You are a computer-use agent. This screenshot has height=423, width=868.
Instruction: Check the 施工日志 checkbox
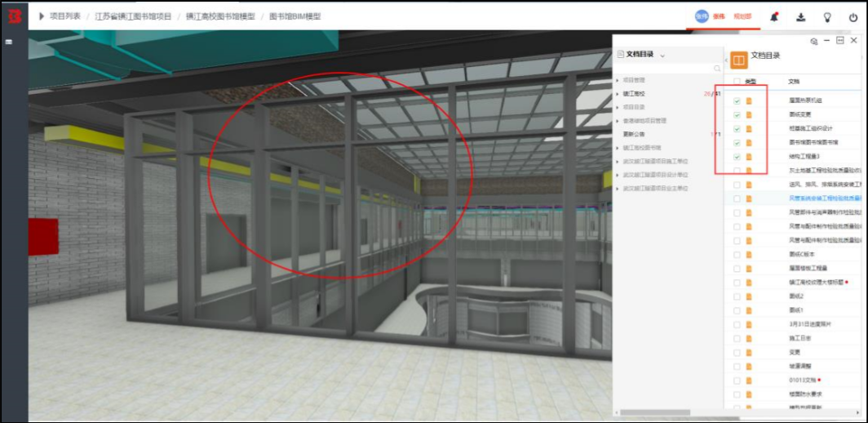(x=737, y=338)
